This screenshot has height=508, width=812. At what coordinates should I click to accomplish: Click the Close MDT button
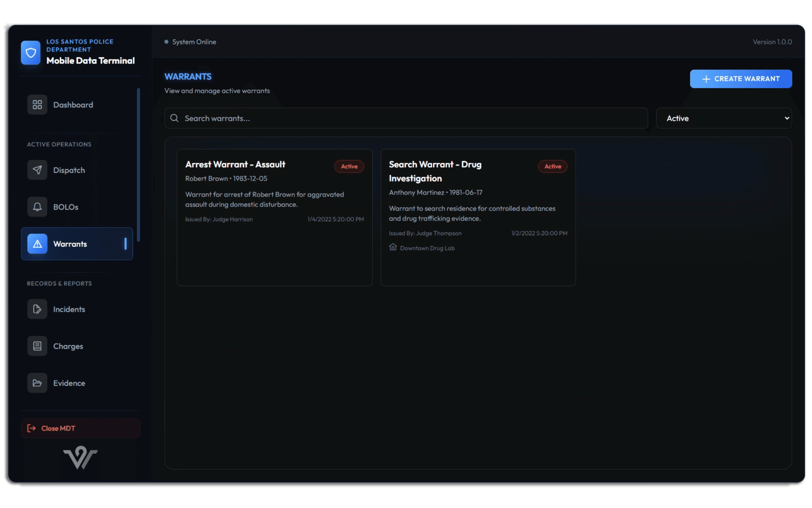[x=81, y=428]
